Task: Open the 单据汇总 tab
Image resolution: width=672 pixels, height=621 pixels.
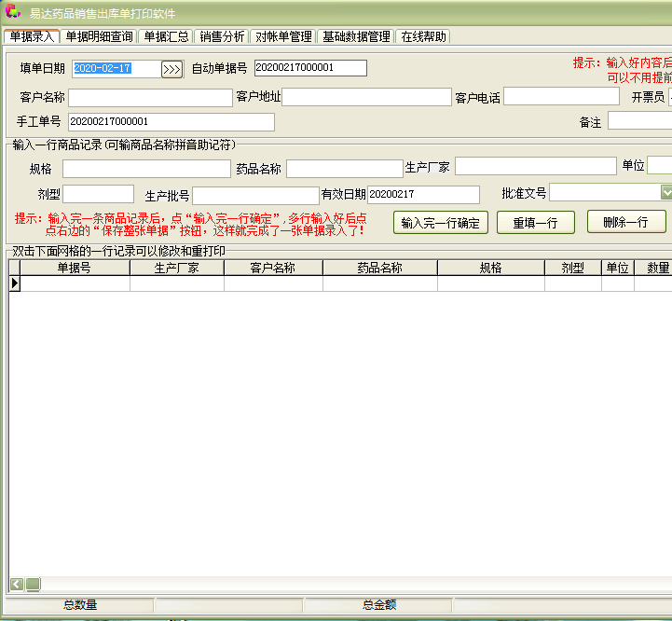Action: pyautogui.click(x=166, y=36)
